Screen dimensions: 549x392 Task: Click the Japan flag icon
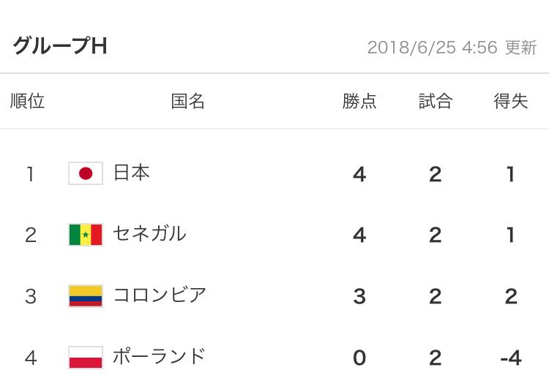pos(86,173)
